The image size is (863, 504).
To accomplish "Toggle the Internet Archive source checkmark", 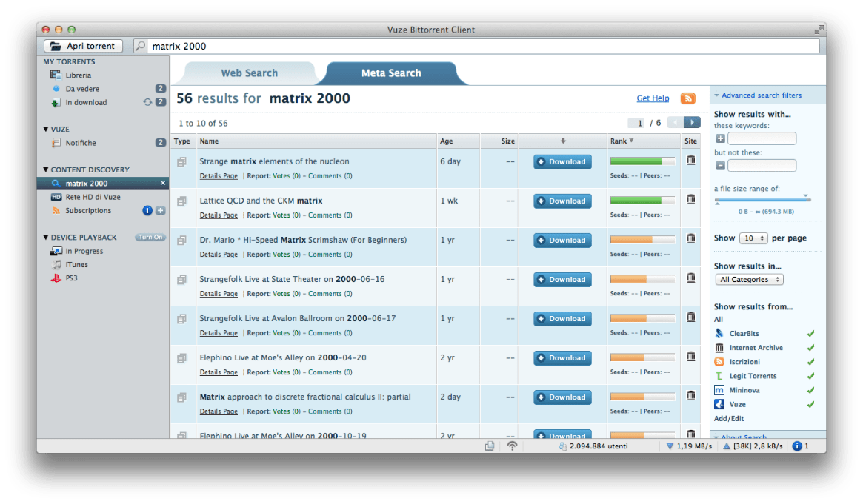I will pyautogui.click(x=810, y=348).
